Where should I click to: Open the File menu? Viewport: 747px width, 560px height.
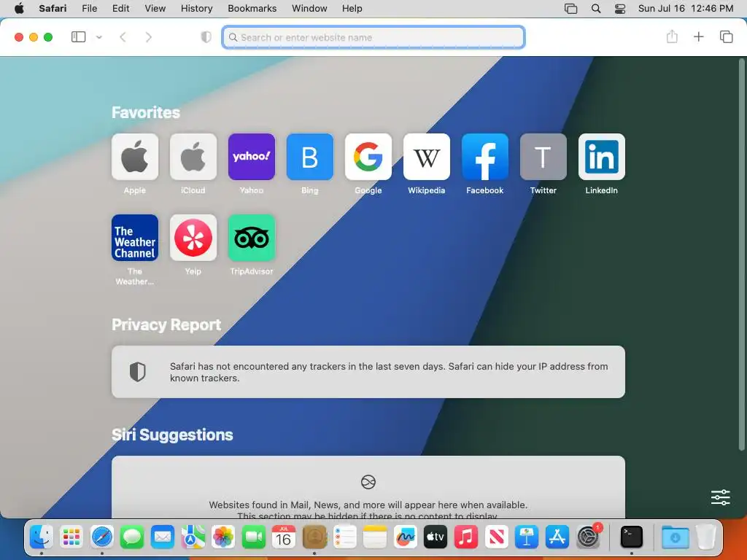[x=90, y=9]
